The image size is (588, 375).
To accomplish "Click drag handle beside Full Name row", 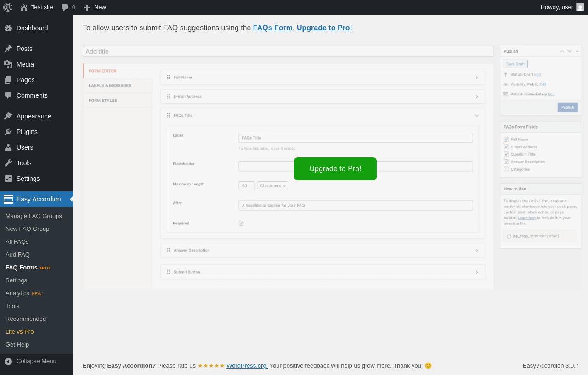I will click(x=169, y=78).
